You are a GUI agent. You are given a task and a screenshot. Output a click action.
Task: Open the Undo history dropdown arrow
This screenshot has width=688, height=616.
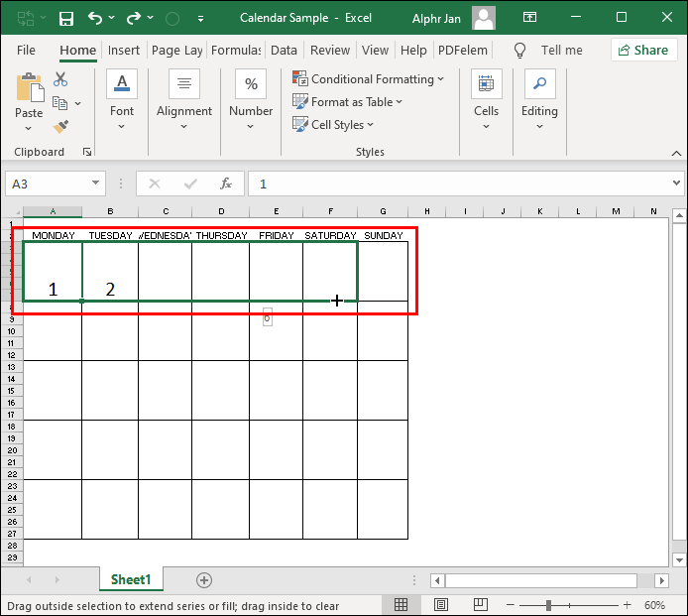(111, 18)
